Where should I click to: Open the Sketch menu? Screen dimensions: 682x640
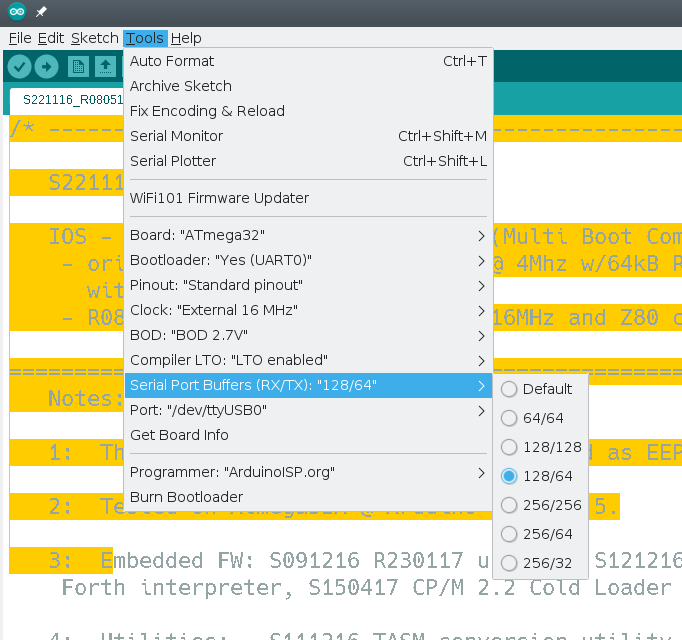(x=94, y=38)
